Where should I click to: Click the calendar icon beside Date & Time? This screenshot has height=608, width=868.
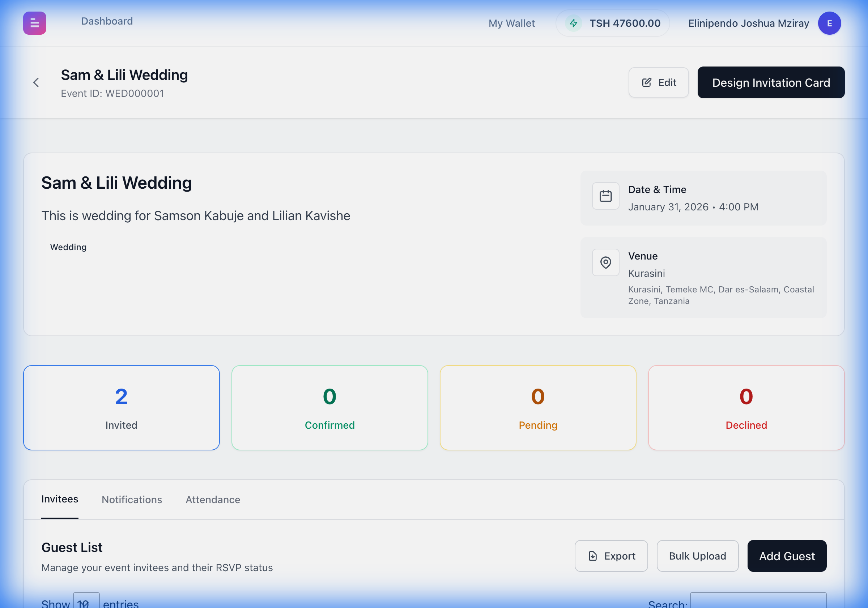605,196
